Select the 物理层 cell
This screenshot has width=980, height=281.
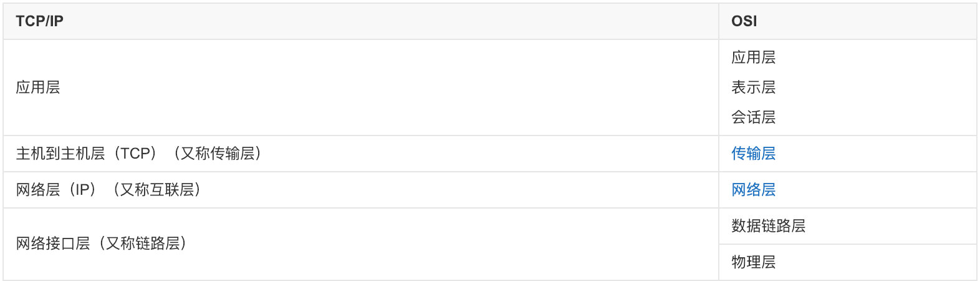[753, 262]
